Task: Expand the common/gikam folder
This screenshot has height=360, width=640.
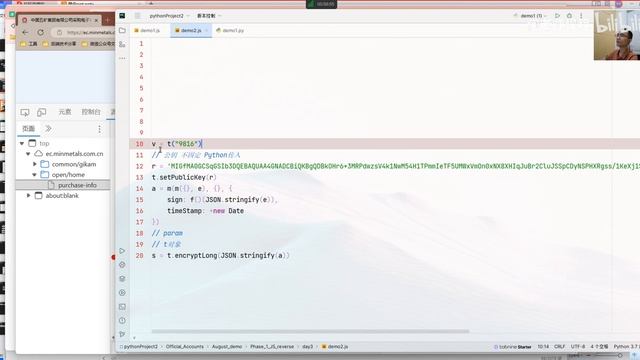Action: point(35,164)
